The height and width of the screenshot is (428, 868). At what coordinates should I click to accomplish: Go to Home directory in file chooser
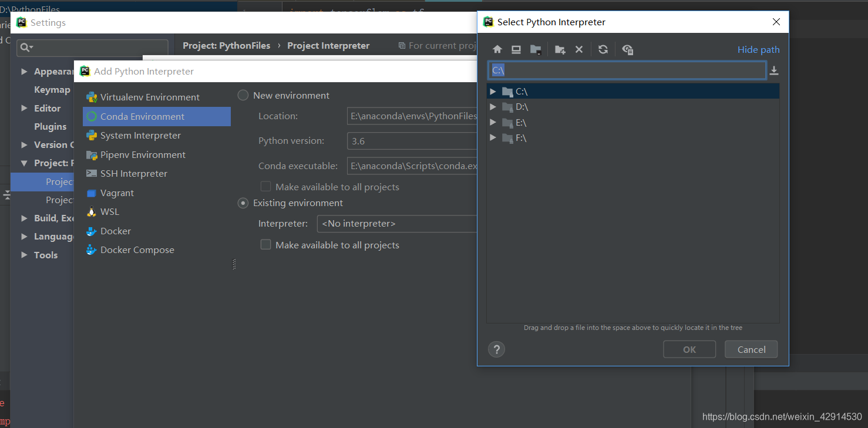coord(497,50)
